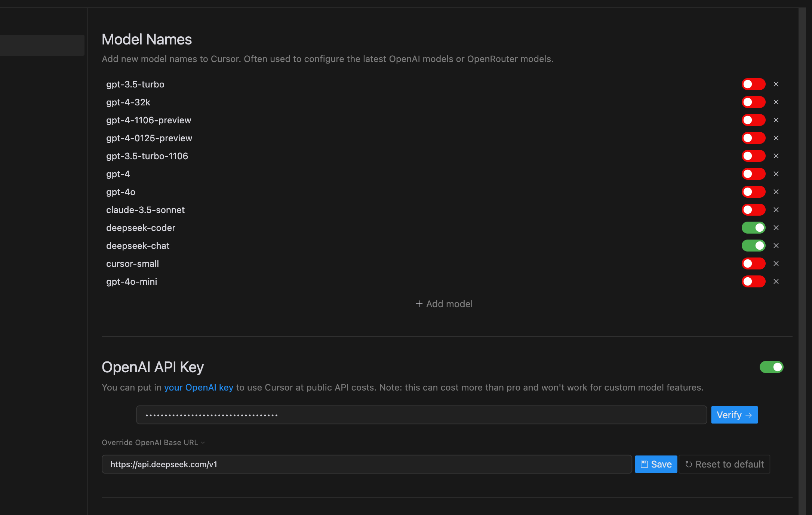Delete the gpt-4o model entry
This screenshot has width=812, height=515.
[776, 192]
